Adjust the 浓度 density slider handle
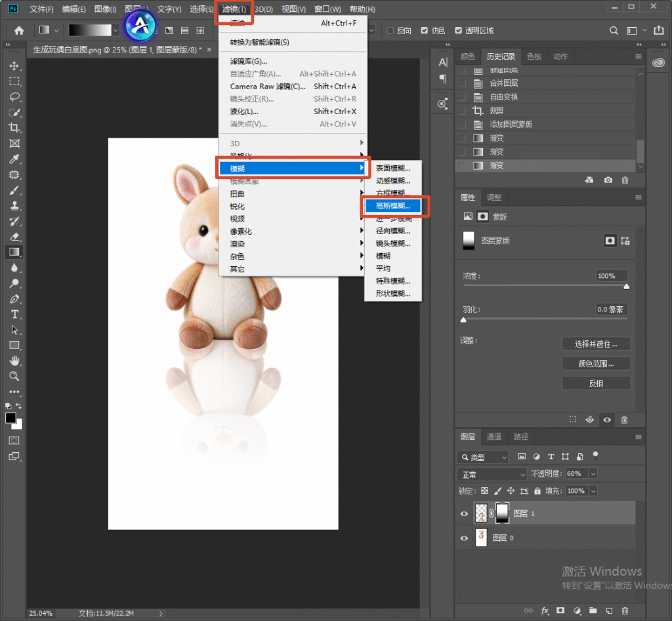 pos(626,287)
